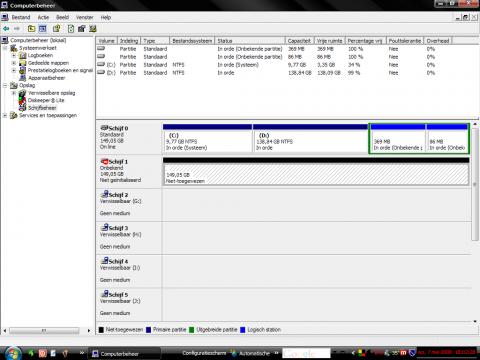
Task: Click the Windows Start orb
Action: click(x=13, y=353)
